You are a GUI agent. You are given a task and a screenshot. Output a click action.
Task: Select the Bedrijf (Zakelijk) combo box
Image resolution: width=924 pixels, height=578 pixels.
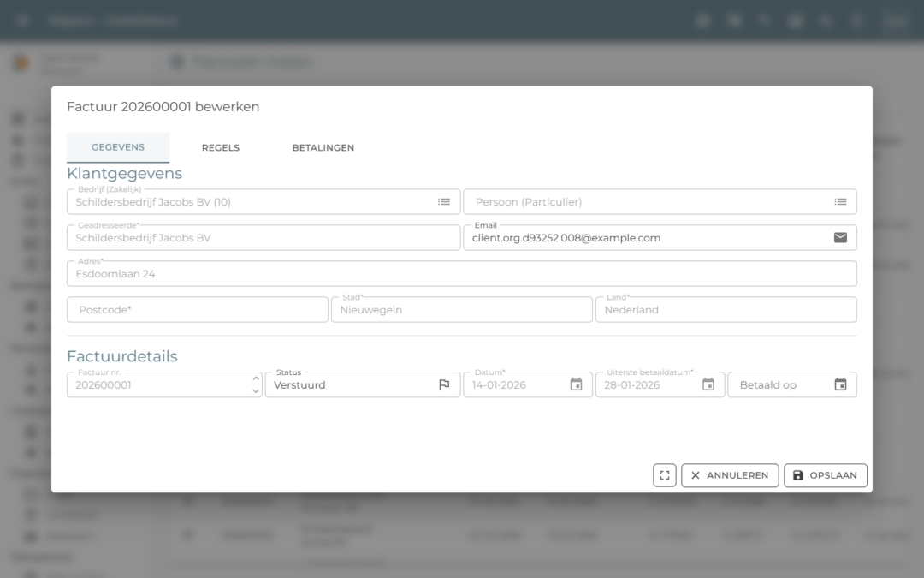pos(264,202)
